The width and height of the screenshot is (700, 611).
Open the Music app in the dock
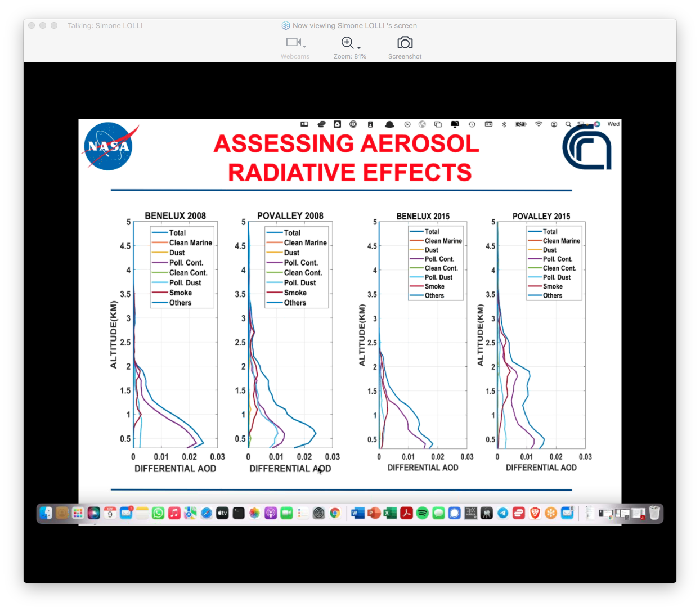click(x=174, y=513)
